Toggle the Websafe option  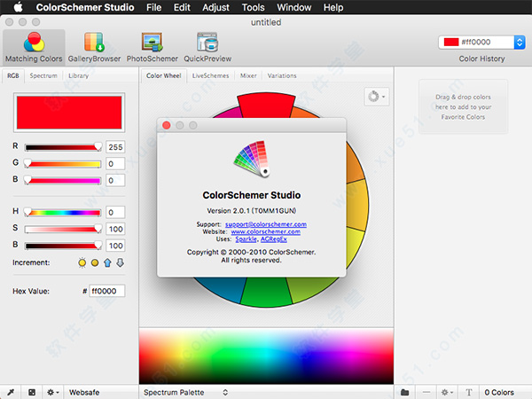click(84, 392)
